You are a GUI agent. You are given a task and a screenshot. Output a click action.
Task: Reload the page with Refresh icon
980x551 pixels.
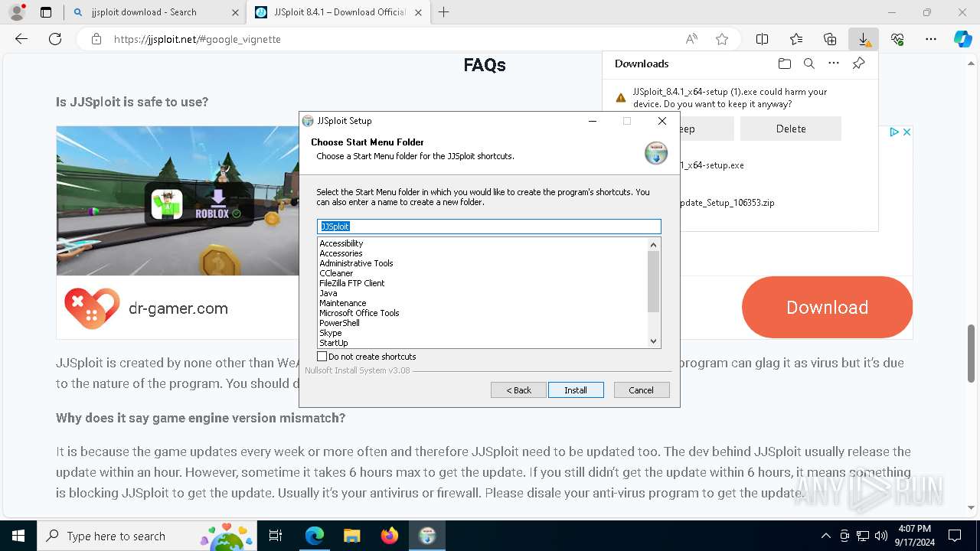coord(55,39)
